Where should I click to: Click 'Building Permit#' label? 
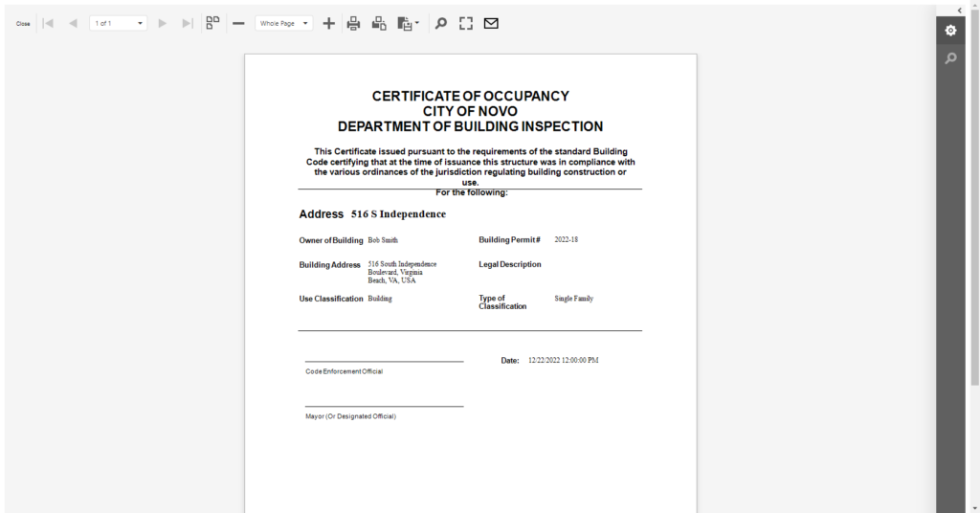coord(509,240)
